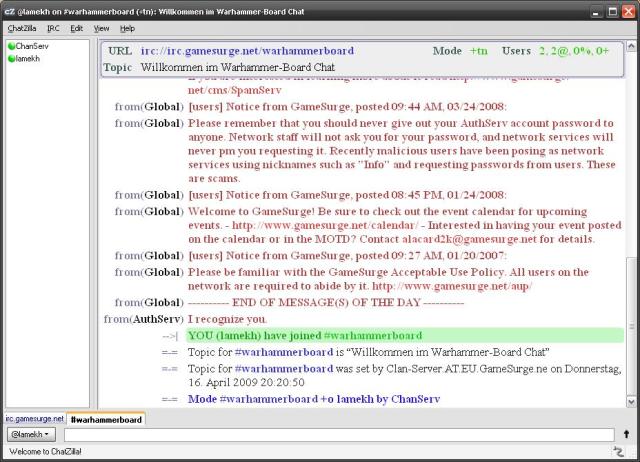Screen dimensions: 640x462
Task: Click the AuthServ sender name
Action: tap(158, 319)
